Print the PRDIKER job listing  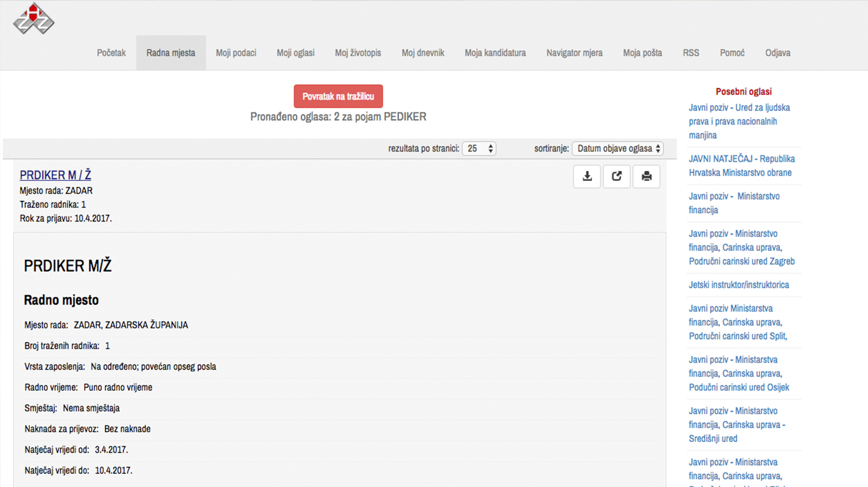646,176
